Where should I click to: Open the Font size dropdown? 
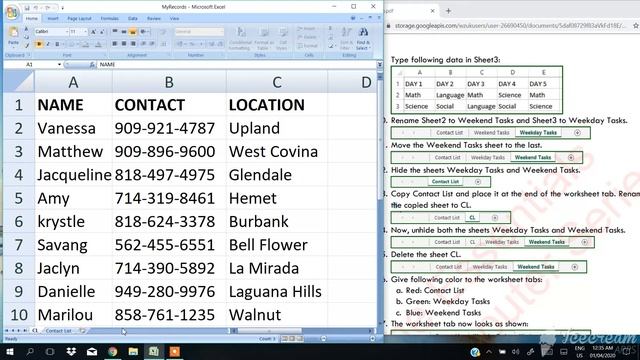85,31
